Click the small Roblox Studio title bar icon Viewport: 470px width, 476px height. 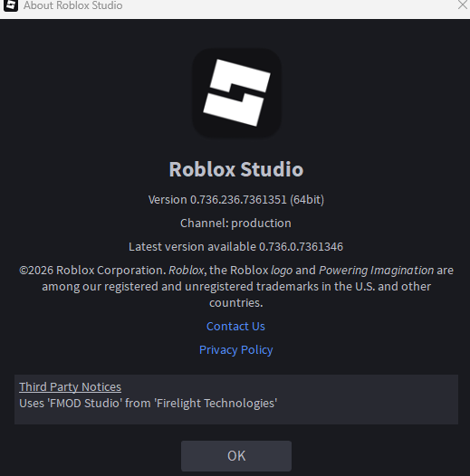pos(11,5)
